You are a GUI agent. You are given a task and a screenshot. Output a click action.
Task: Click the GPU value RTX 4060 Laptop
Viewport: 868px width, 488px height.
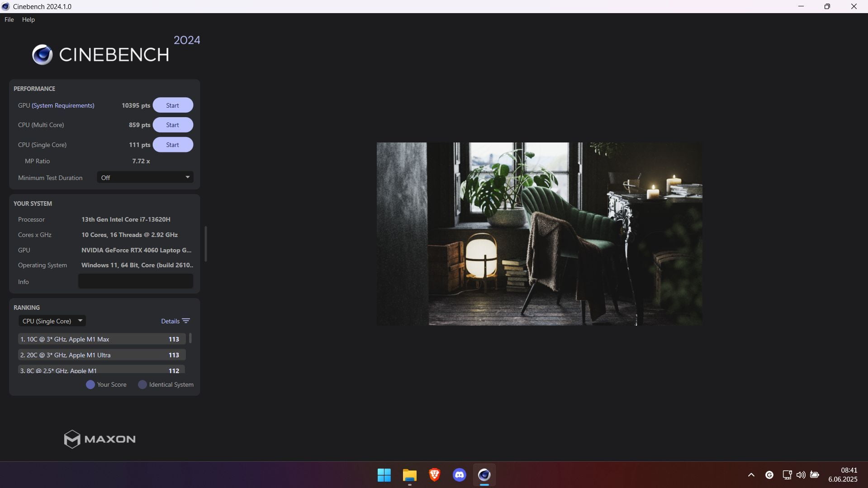(136, 250)
